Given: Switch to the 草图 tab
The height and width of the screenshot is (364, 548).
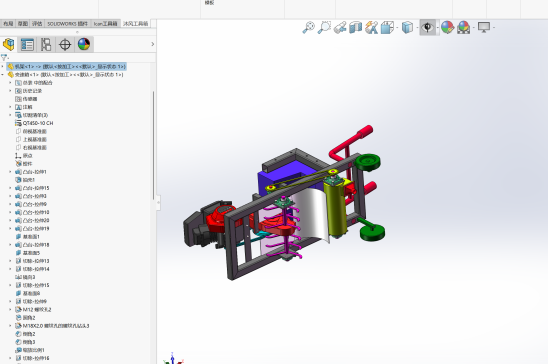Looking at the screenshot, I should coord(23,24).
